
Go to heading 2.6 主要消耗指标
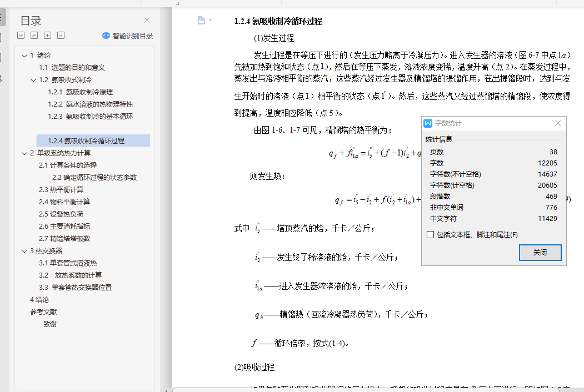point(64,227)
